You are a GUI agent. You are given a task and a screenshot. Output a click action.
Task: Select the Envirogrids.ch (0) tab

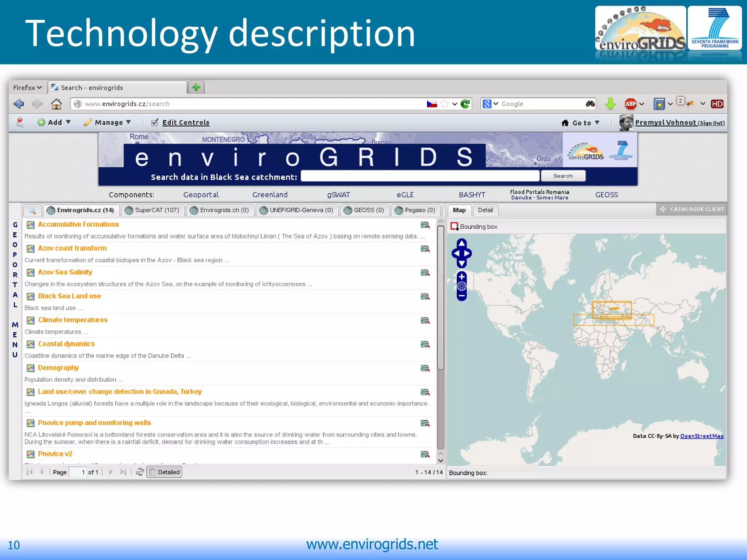point(220,210)
